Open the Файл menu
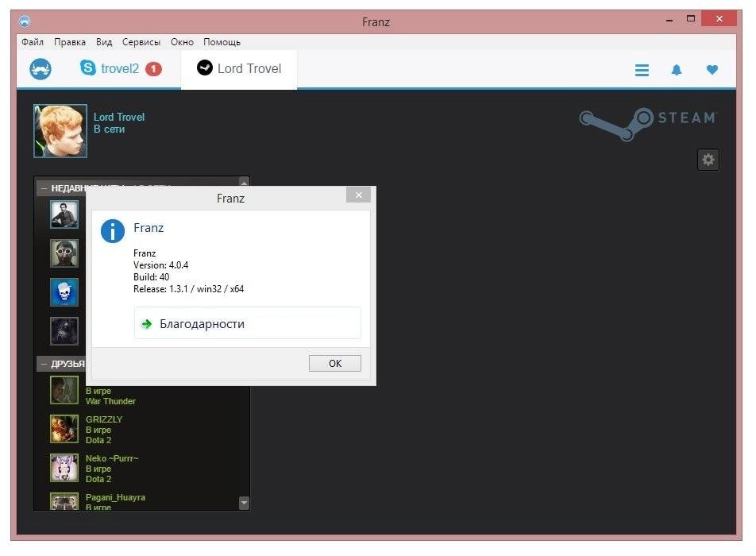Viewport: 756px width, 556px height. [33, 42]
